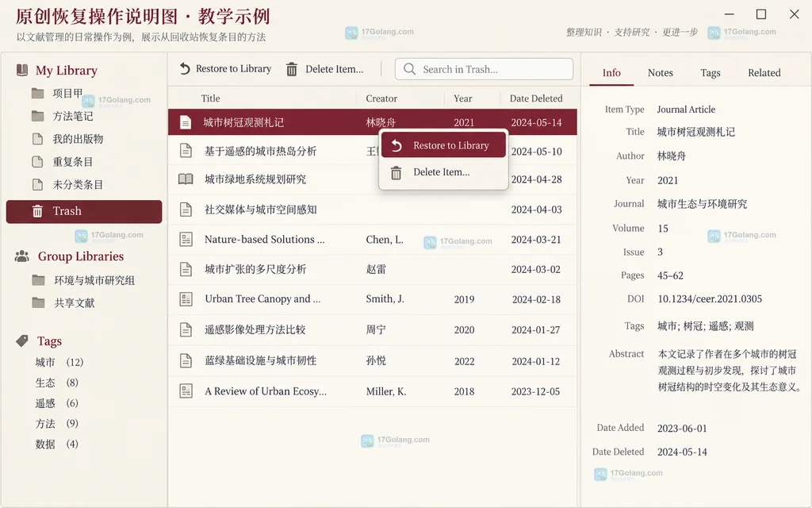Open the 环境与城市研究组 group library
The image size is (812, 508).
point(94,280)
